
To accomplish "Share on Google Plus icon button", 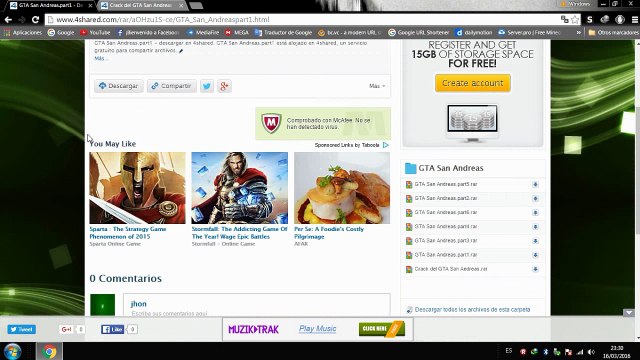I will coord(224,86).
